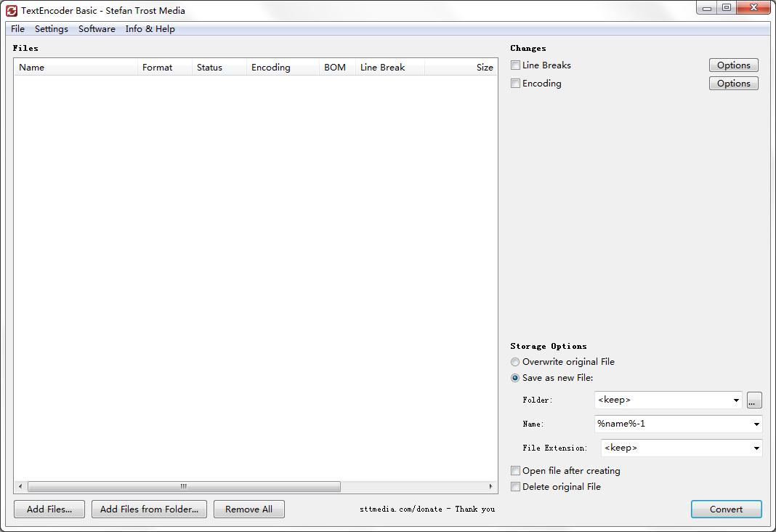Open the File menu

[x=17, y=29]
